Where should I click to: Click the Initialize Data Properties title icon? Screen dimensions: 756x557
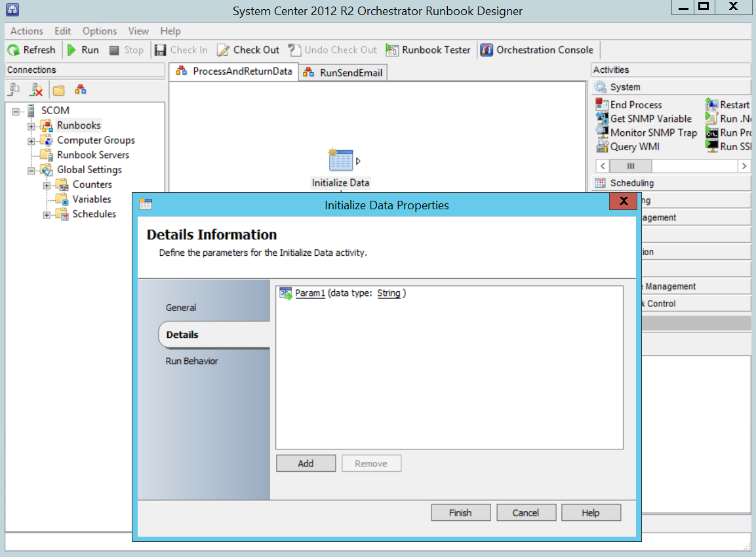(x=146, y=205)
